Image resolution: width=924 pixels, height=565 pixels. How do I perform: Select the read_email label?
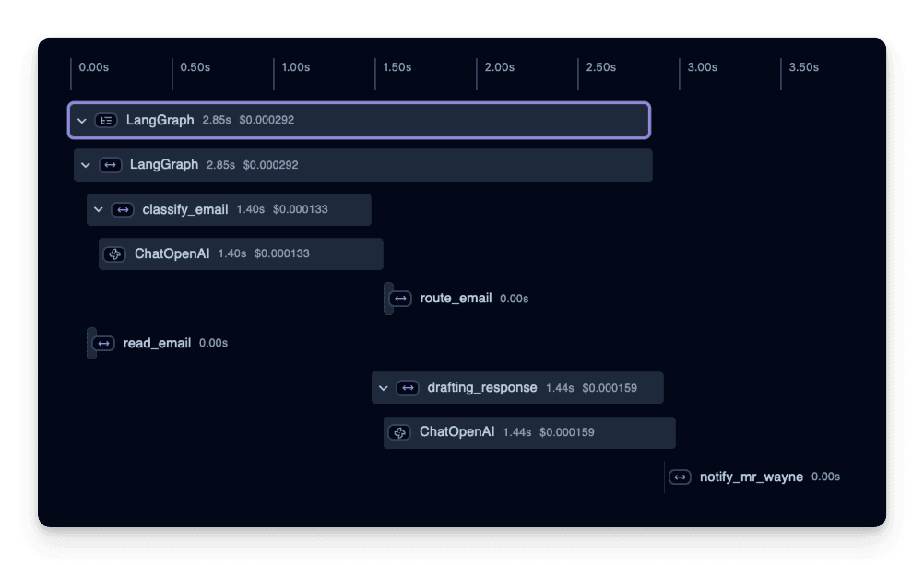pos(157,343)
